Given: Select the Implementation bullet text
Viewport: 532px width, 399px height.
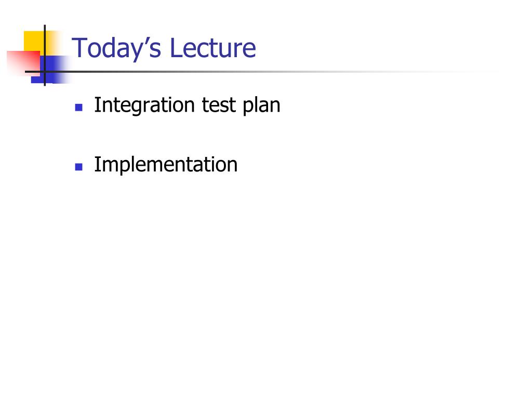Looking at the screenshot, I should pos(166,165).
